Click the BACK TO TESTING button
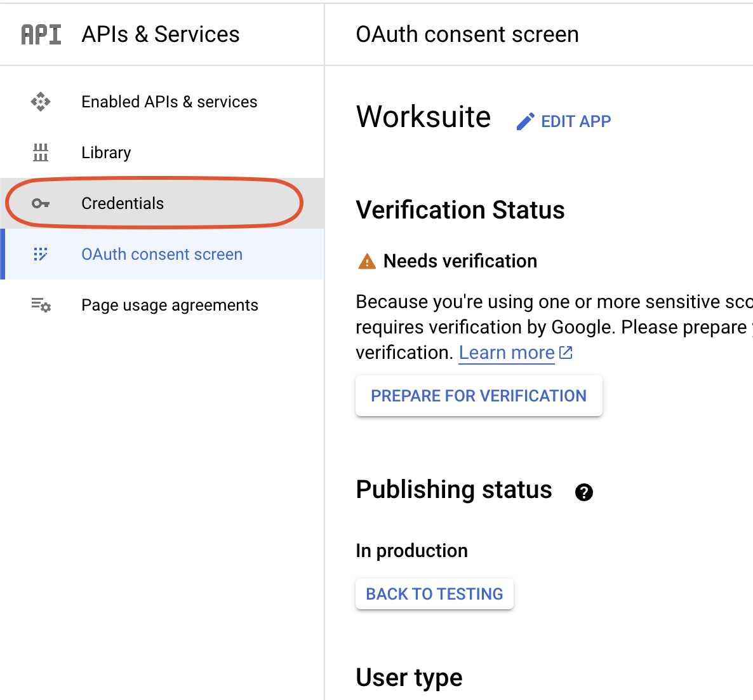The height and width of the screenshot is (700, 753). point(435,595)
